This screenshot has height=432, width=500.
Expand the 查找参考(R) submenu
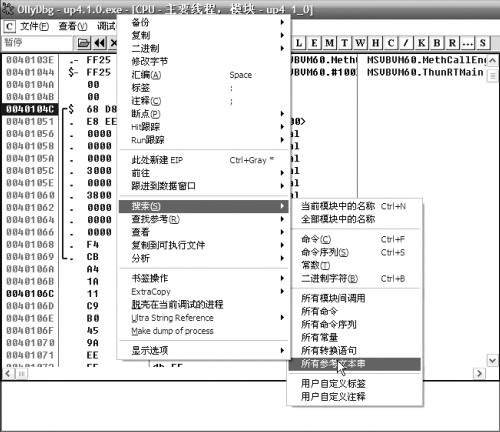(203, 219)
